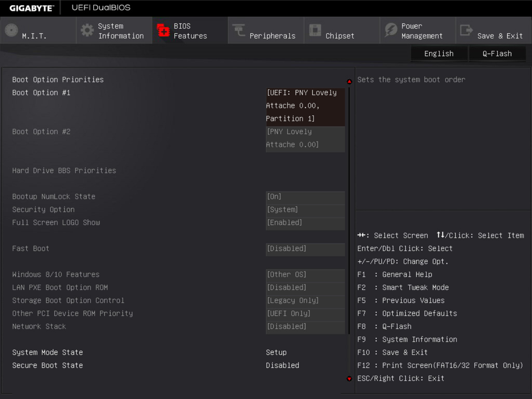Click the Power Management lightning icon
The image size is (532, 399).
click(391, 30)
